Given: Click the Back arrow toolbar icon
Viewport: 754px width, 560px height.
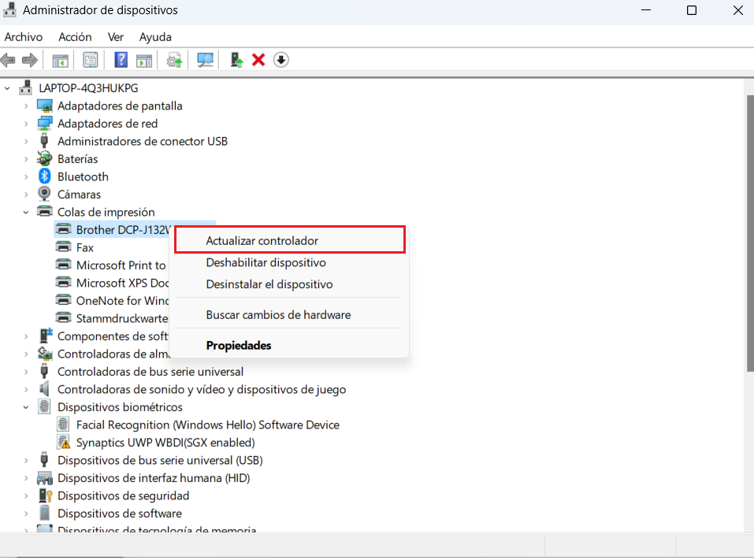Looking at the screenshot, I should tap(8, 60).
